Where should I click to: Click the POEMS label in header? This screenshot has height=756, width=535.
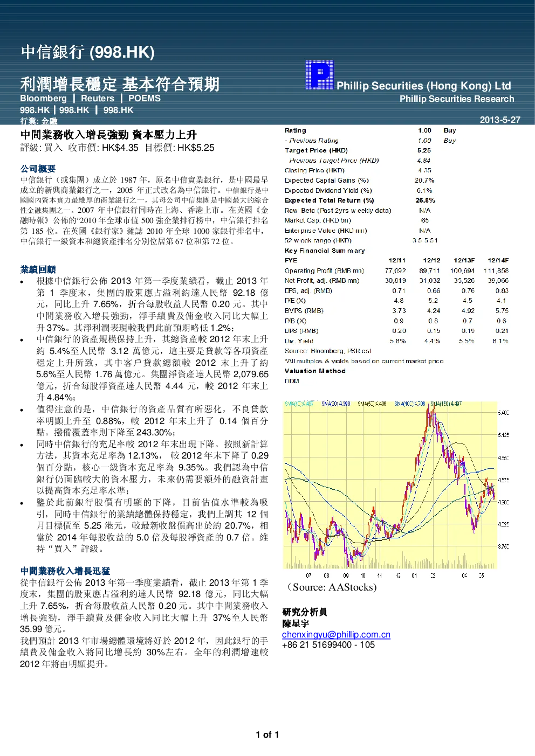(x=145, y=99)
